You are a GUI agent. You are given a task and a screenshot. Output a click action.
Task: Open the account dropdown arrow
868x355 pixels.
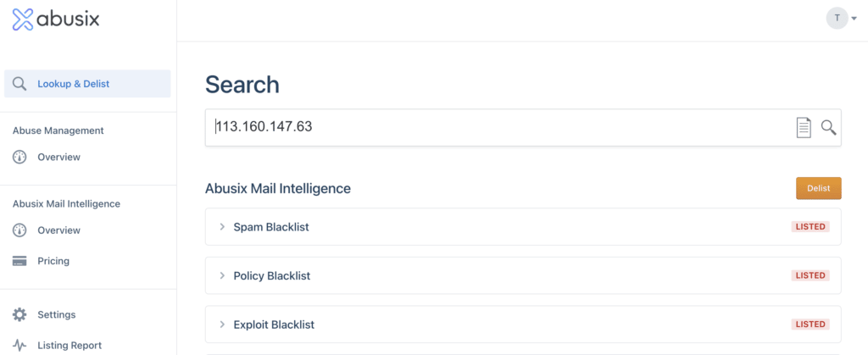point(854,19)
